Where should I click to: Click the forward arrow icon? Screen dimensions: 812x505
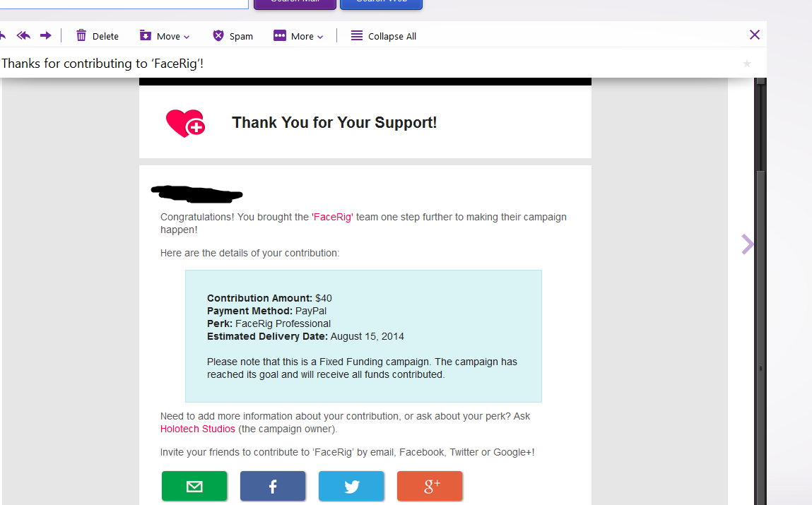[45, 36]
